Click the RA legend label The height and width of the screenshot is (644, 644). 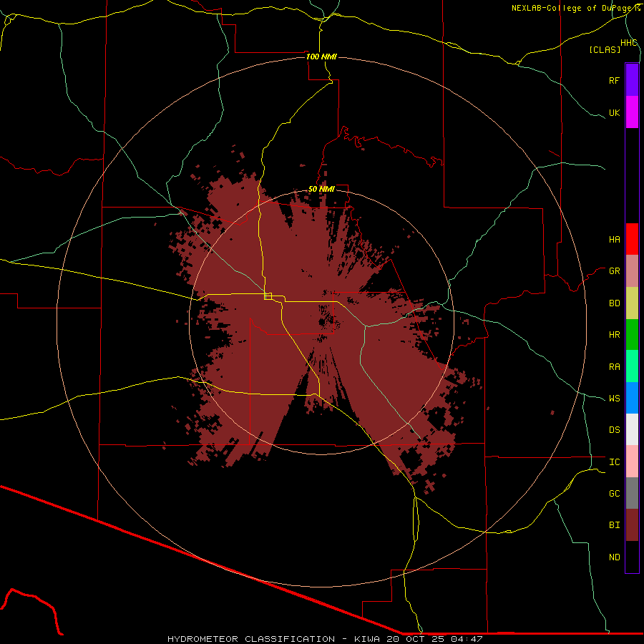pyautogui.click(x=615, y=367)
